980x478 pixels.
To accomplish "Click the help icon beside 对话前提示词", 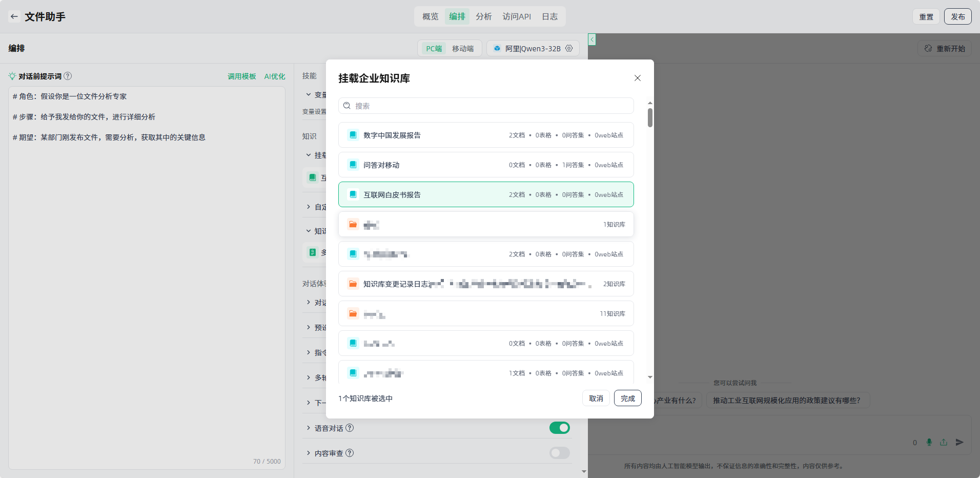I will [68, 76].
